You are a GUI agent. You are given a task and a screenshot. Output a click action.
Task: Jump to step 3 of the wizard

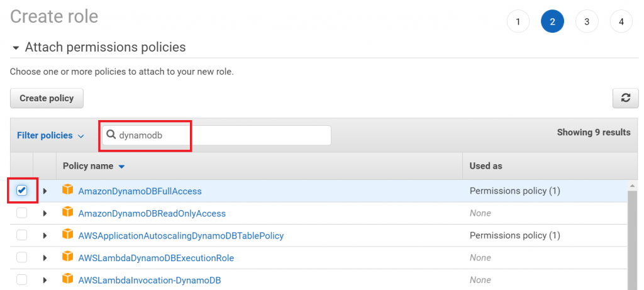pos(587,21)
